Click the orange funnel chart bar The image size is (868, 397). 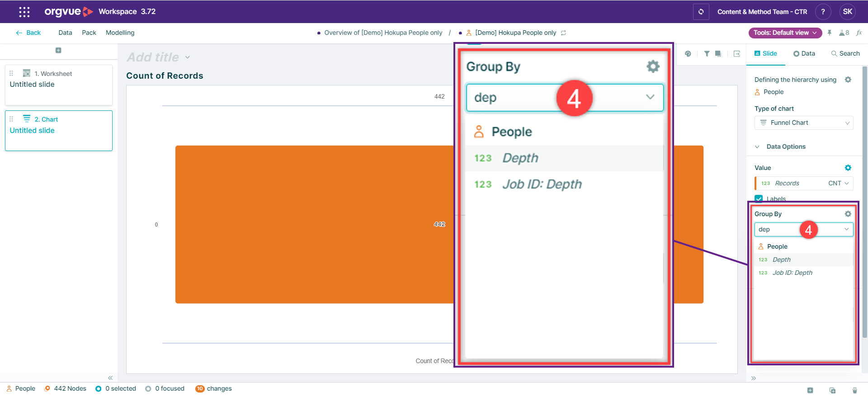pyautogui.click(x=314, y=224)
